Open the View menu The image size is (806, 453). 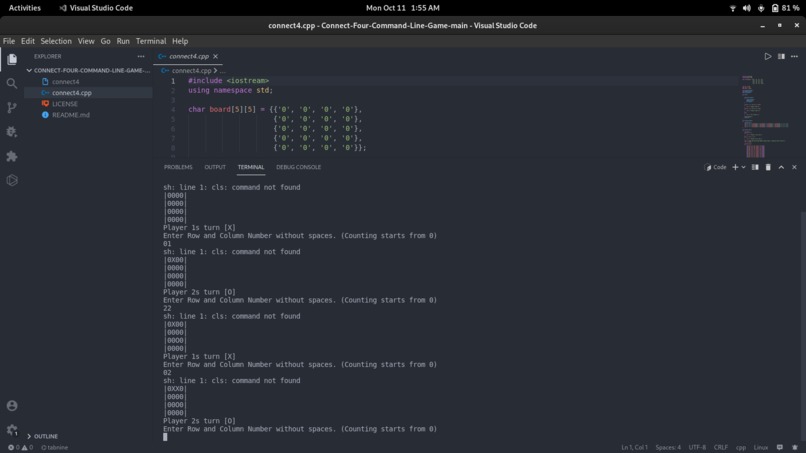point(86,41)
